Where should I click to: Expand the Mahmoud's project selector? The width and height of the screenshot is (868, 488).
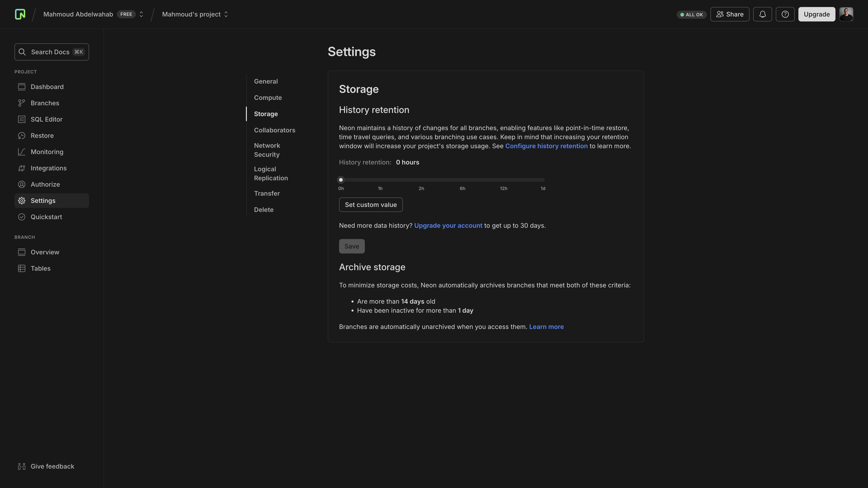[x=226, y=14]
